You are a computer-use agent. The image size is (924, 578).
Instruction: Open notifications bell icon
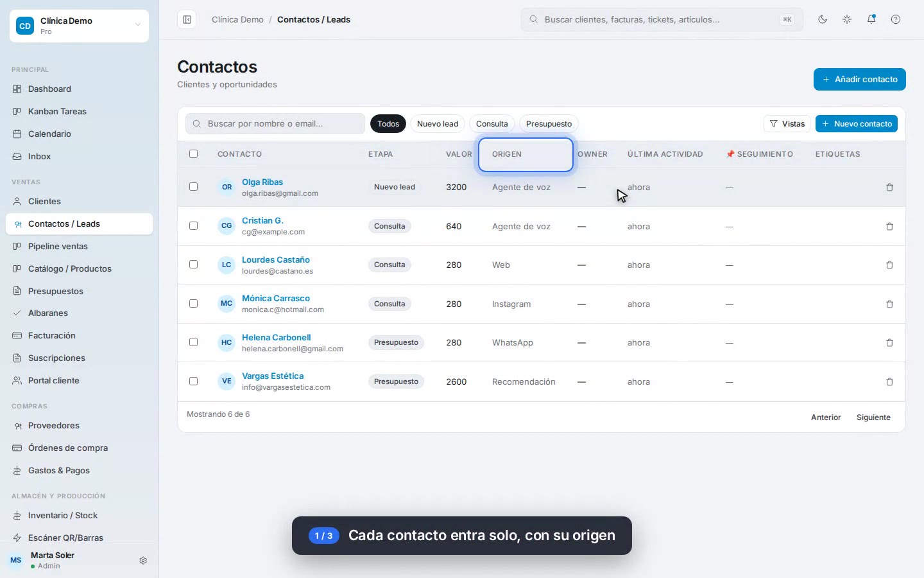pos(871,19)
